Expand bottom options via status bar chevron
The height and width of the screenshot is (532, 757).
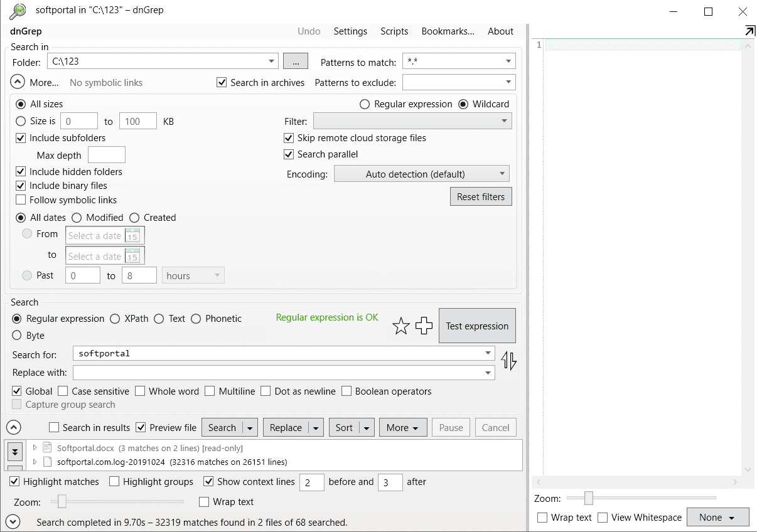(13, 521)
